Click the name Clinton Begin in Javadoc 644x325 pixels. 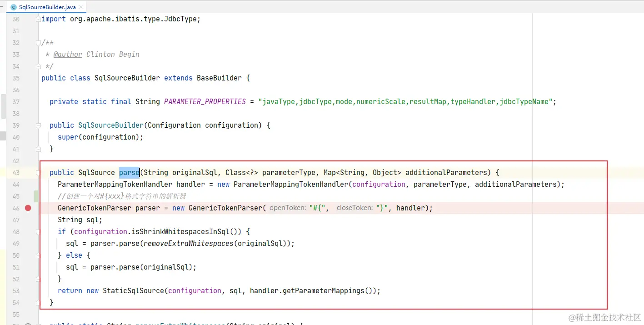click(x=113, y=54)
